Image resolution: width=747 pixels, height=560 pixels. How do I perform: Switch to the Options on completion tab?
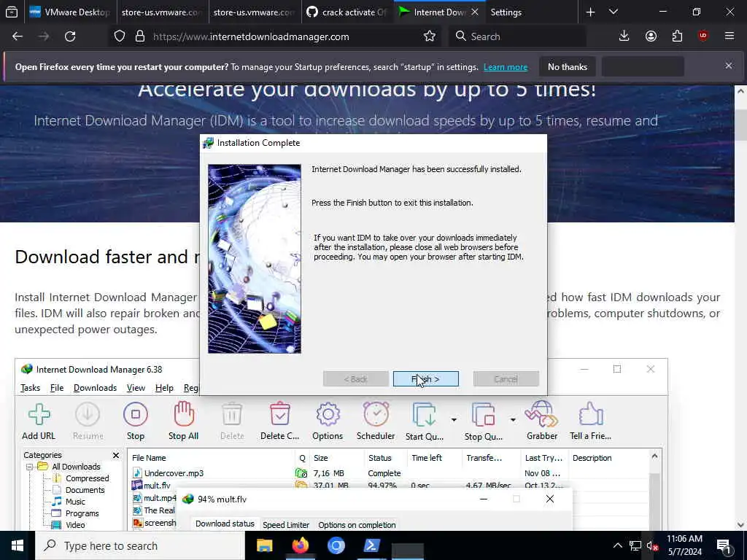coord(357,525)
